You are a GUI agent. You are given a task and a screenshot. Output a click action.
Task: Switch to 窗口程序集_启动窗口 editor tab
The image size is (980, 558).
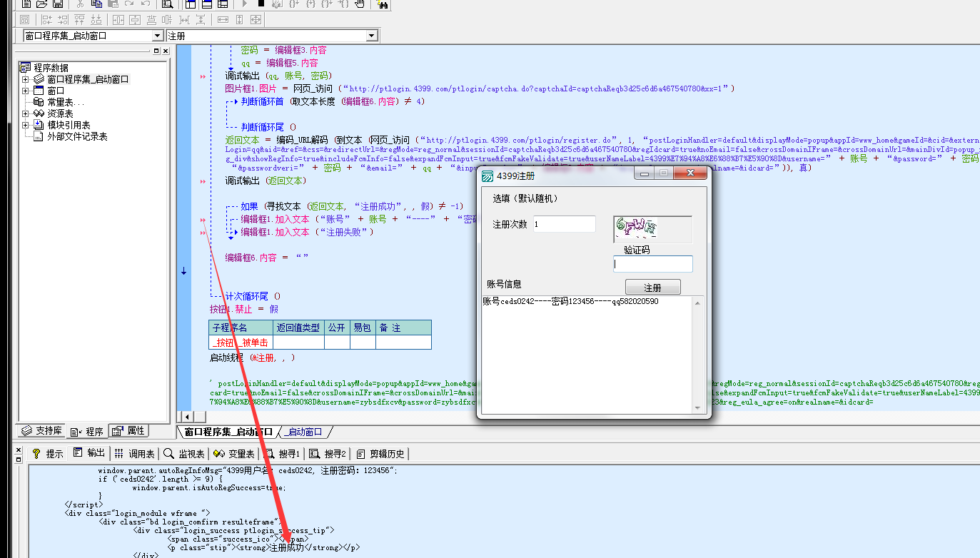pos(228,432)
